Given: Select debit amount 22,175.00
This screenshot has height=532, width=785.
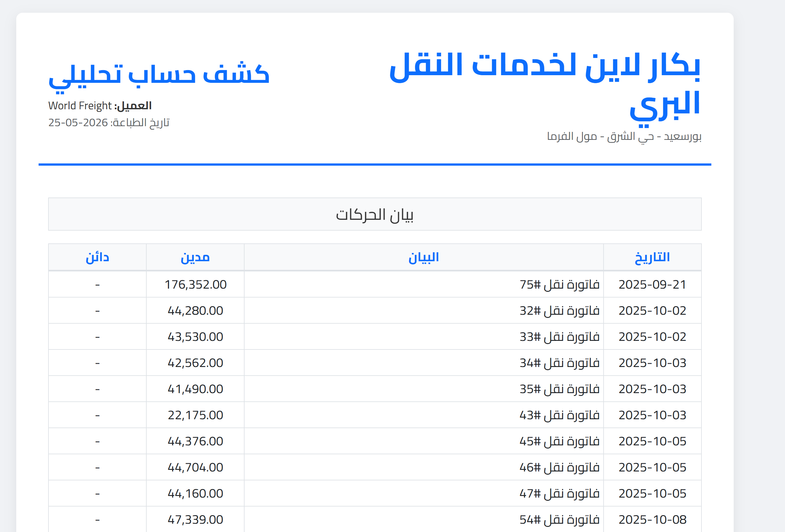Looking at the screenshot, I should 195,415.
